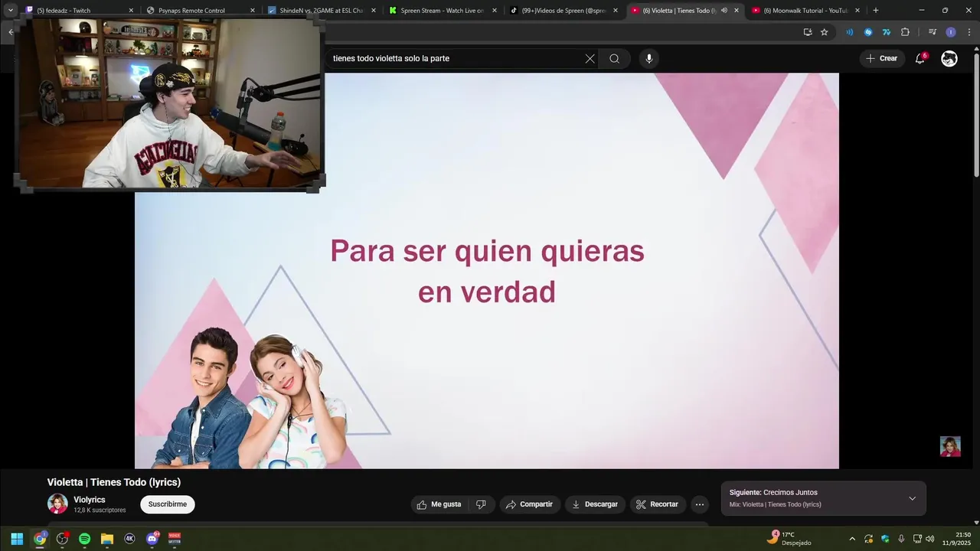
Task: Open OBS Studio from the taskbar
Action: tap(62, 539)
